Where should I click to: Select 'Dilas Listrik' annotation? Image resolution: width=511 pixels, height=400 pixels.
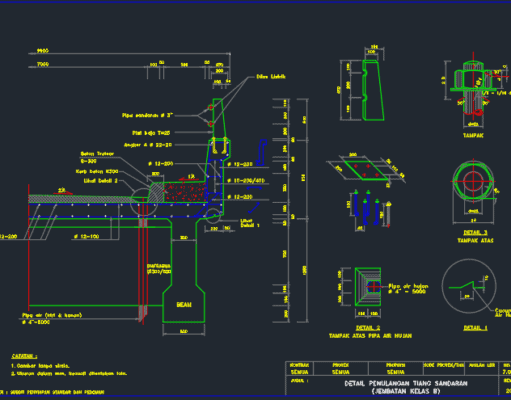[271, 77]
